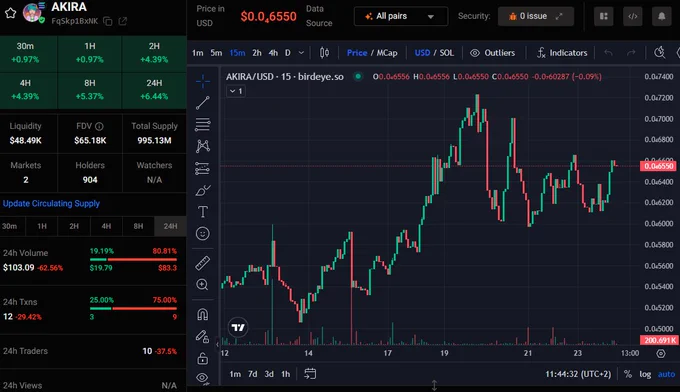Open chart settings gear near time axis
The width and height of the screenshot is (680, 392).
click(x=660, y=353)
